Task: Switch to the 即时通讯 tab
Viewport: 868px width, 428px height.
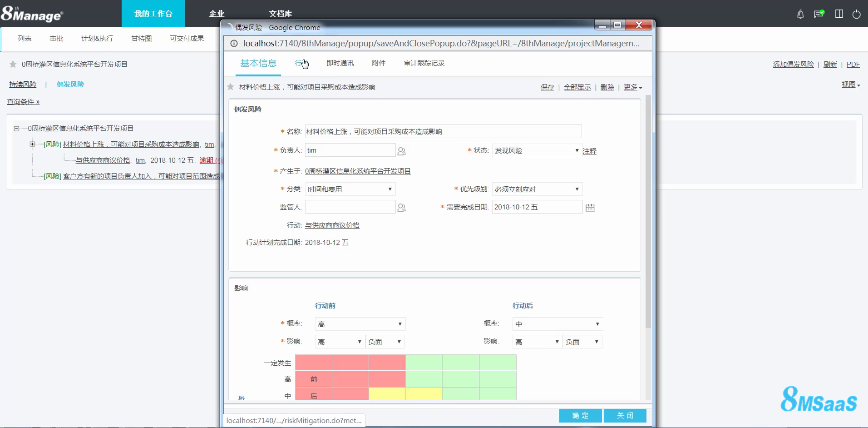Action: click(340, 63)
